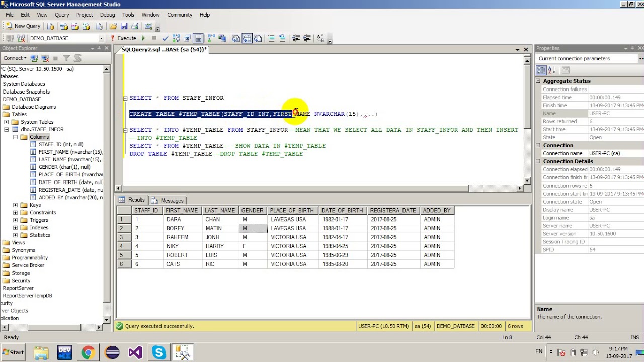Click the green Debug play icon
The height and width of the screenshot is (362, 644).
coord(143,38)
